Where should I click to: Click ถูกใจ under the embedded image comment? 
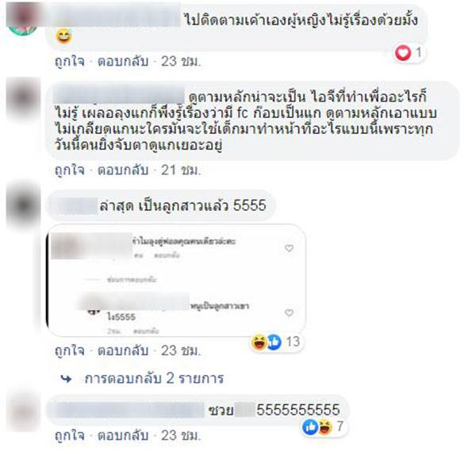(70, 351)
